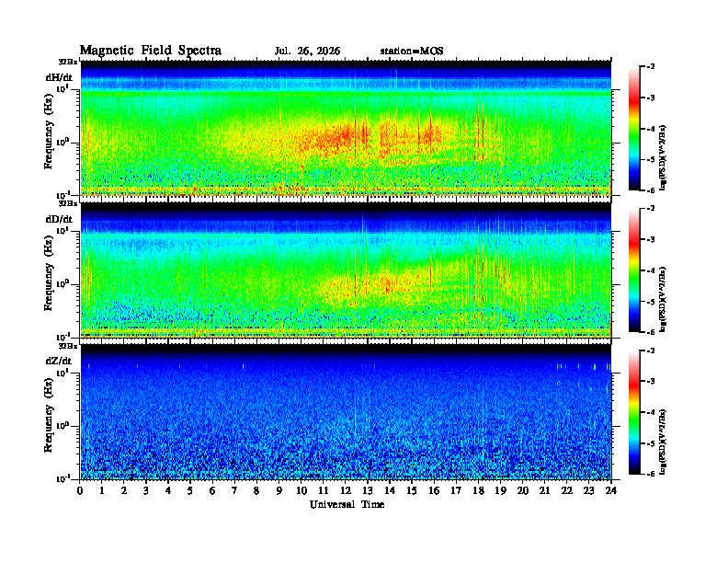
Task: Click the "-4" value on dZ/dt color scale
Action: coord(651,412)
